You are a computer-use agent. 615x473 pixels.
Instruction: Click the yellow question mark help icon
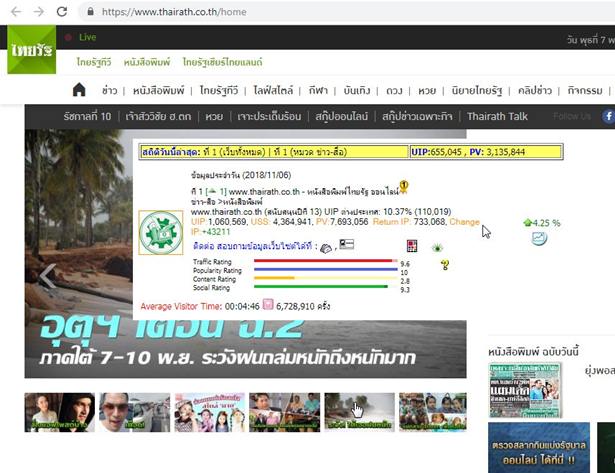click(444, 265)
